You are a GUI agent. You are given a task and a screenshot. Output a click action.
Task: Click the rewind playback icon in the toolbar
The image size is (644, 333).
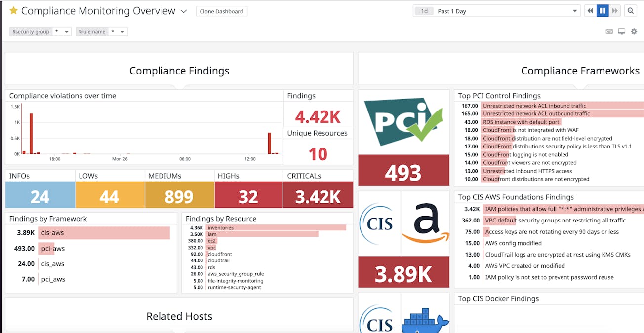pyautogui.click(x=590, y=10)
